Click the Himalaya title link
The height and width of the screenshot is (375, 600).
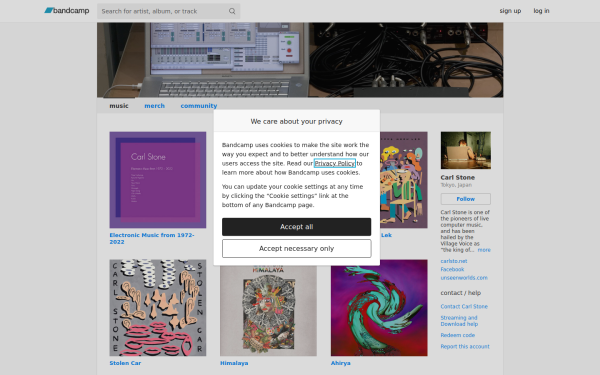(234, 363)
